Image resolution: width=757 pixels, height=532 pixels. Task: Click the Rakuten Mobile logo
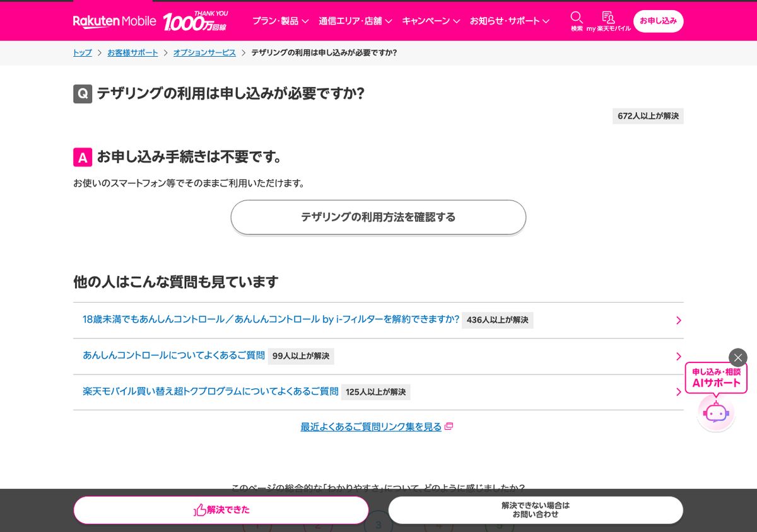tap(114, 21)
